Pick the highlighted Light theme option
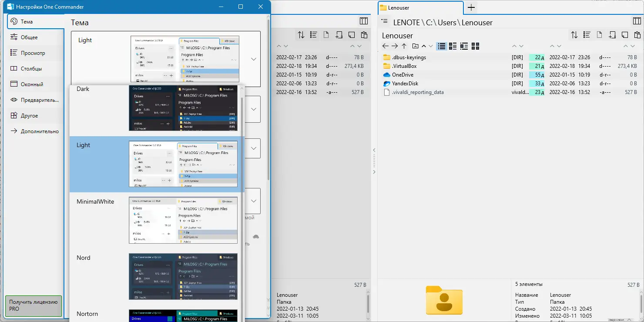Screen dimensions: 644x322 (155, 164)
